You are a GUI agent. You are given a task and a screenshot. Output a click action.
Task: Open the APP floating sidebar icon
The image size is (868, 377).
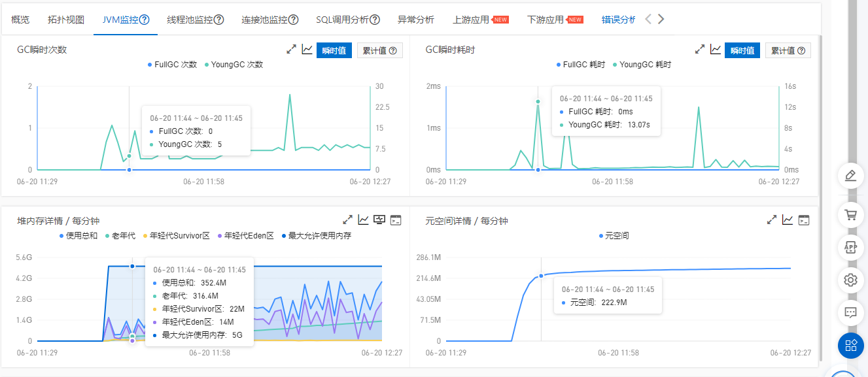(850, 247)
